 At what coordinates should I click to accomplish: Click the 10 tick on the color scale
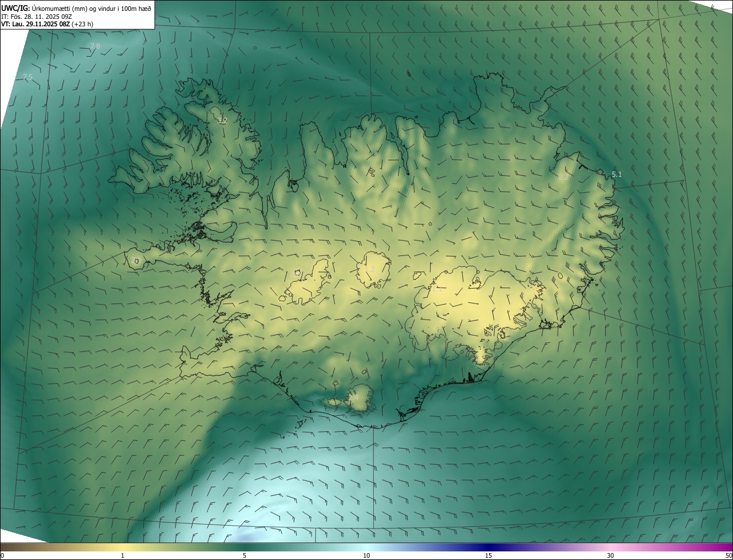pyautogui.click(x=366, y=555)
